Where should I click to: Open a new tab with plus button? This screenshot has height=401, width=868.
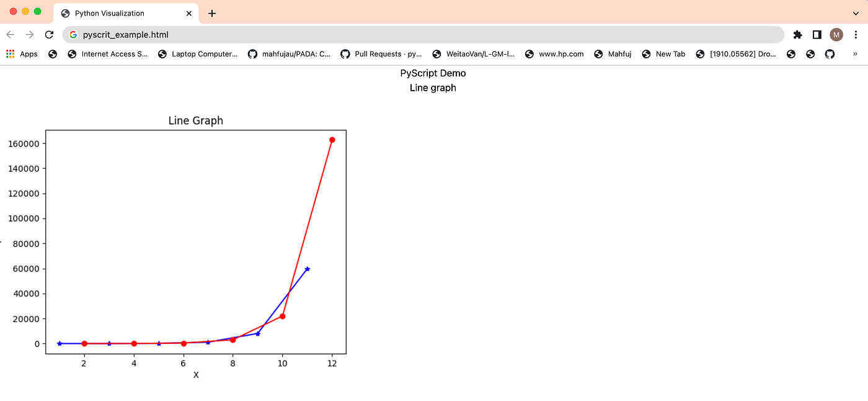(212, 12)
